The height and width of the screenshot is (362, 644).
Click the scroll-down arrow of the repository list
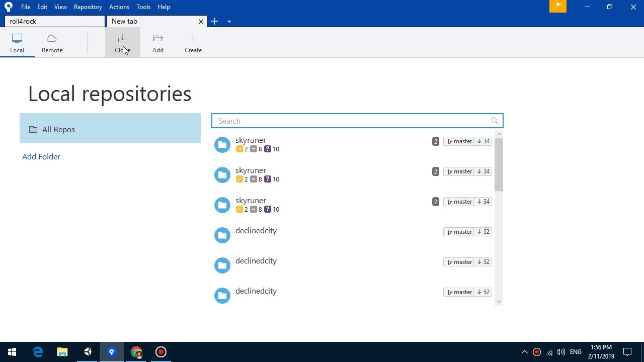tap(499, 302)
